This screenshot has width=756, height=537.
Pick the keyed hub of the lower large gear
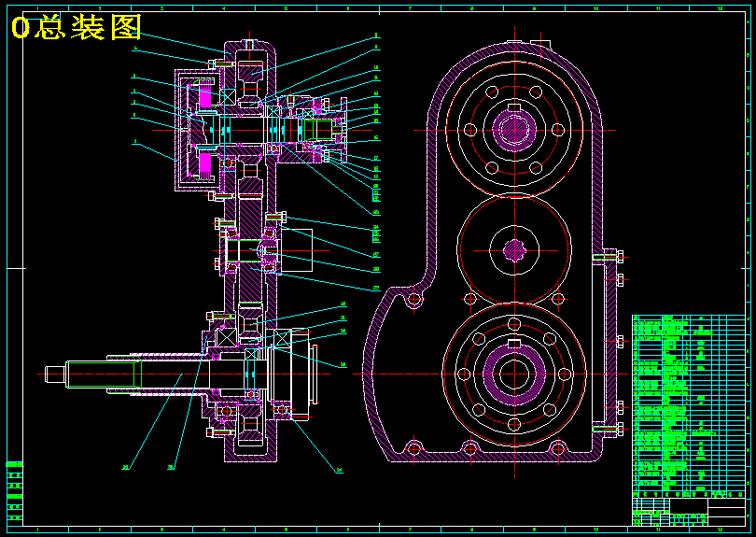(x=514, y=373)
